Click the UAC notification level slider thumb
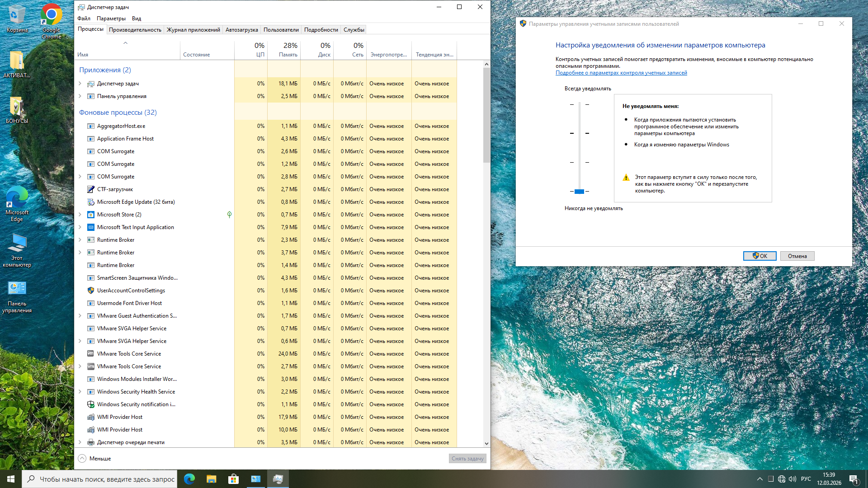 [579, 192]
